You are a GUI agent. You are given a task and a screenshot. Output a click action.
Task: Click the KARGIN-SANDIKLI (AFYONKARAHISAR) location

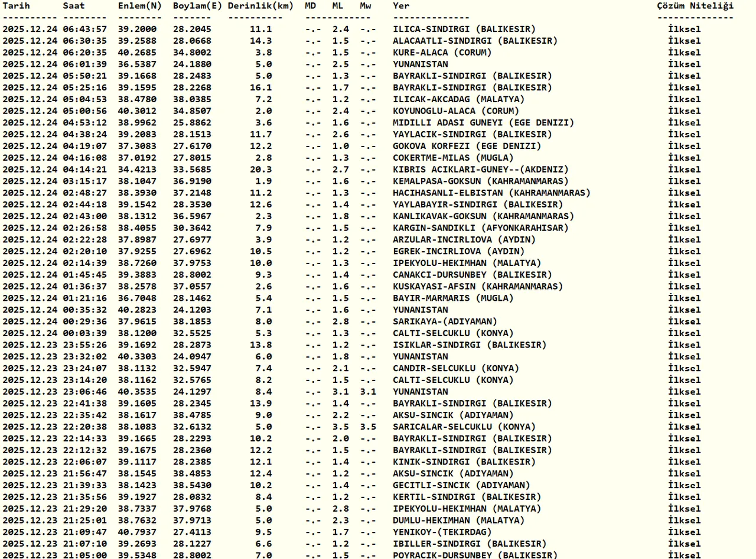pyautogui.click(x=481, y=228)
